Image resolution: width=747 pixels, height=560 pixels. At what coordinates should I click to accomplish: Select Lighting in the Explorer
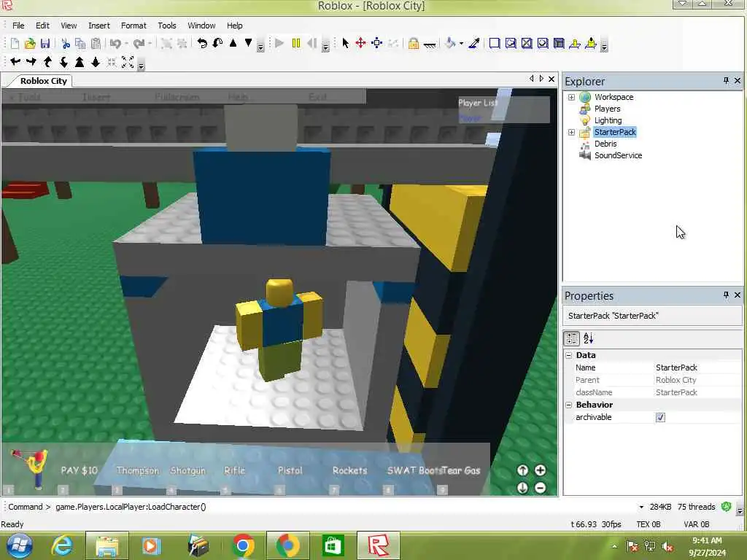608,120
